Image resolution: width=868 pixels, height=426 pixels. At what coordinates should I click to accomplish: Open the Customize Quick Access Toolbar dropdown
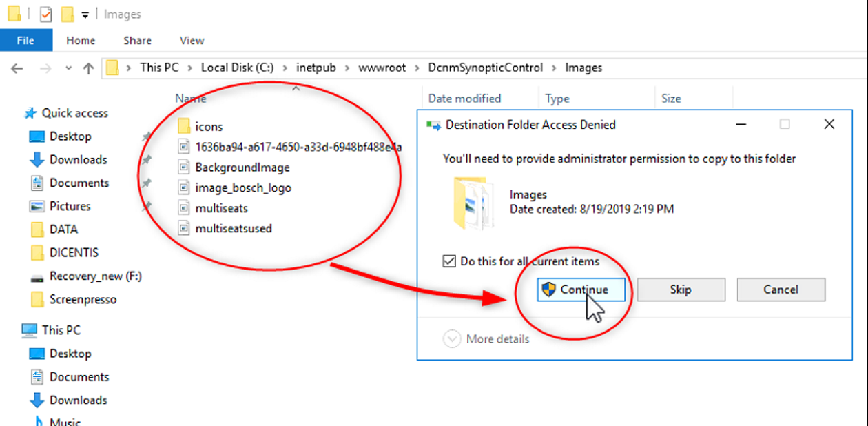pyautogui.click(x=85, y=14)
